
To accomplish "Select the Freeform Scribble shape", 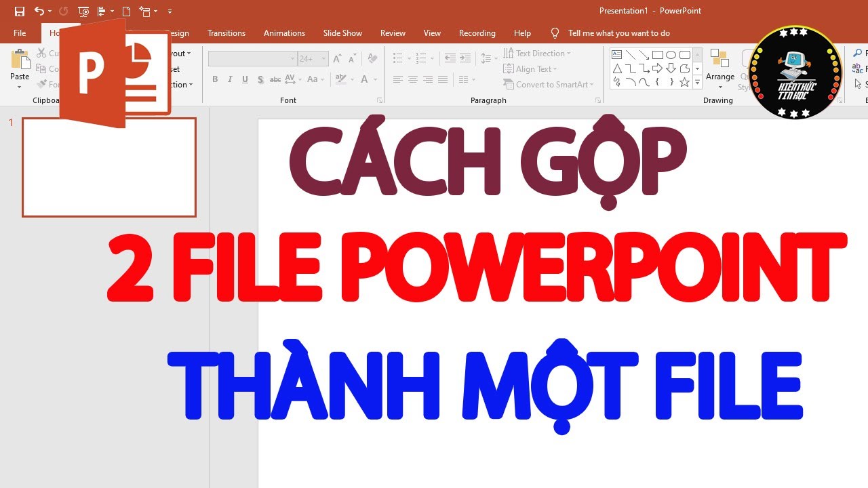I will pos(617,82).
